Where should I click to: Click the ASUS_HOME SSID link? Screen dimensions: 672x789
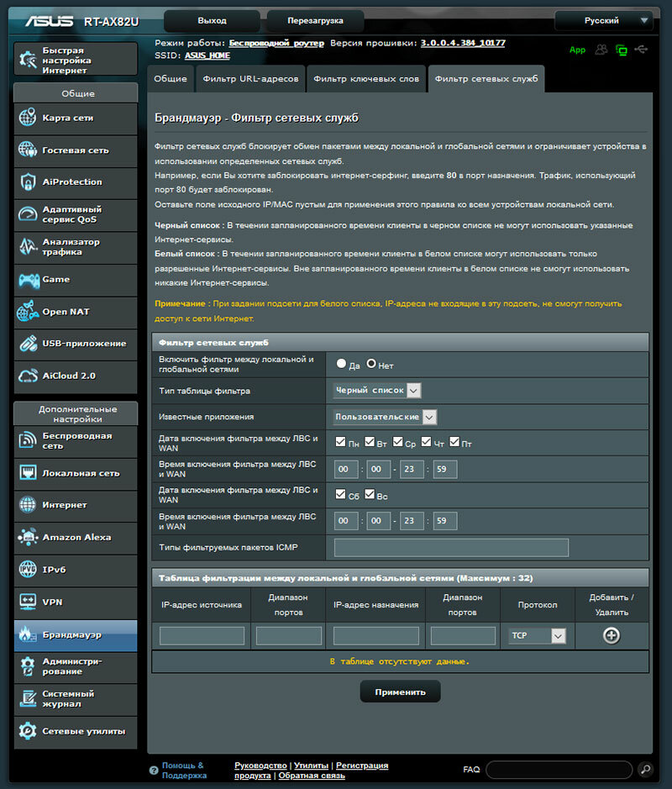click(x=207, y=55)
